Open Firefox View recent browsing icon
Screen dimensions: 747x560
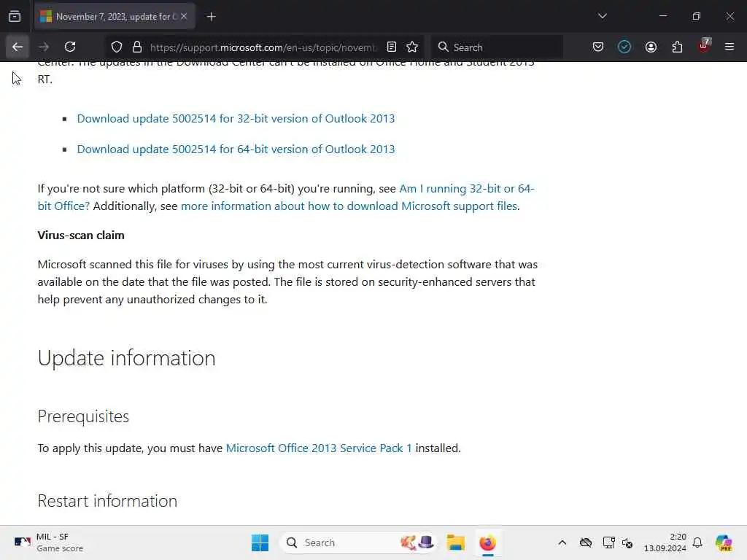click(15, 17)
